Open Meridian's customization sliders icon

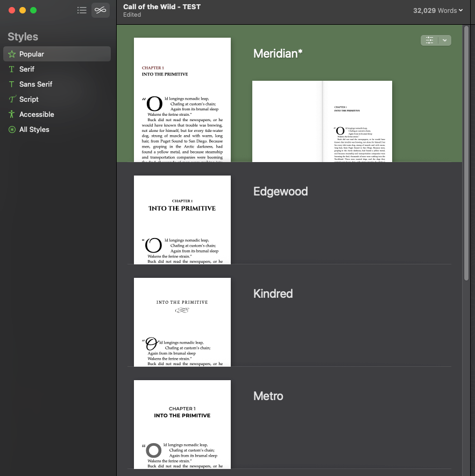pos(429,40)
